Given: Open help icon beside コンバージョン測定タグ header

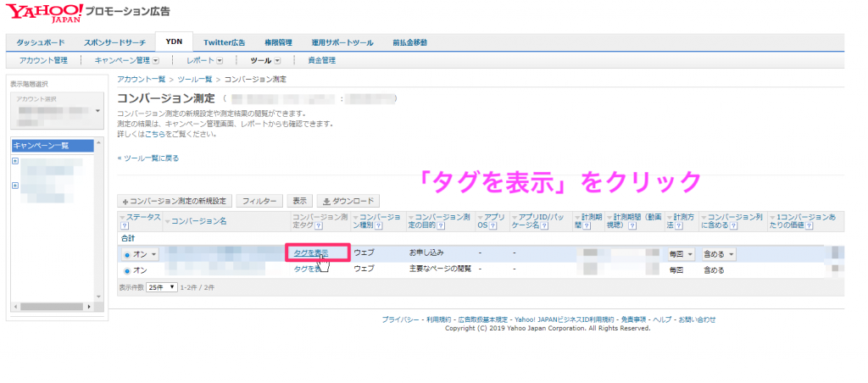Looking at the screenshot, I should point(319,225).
